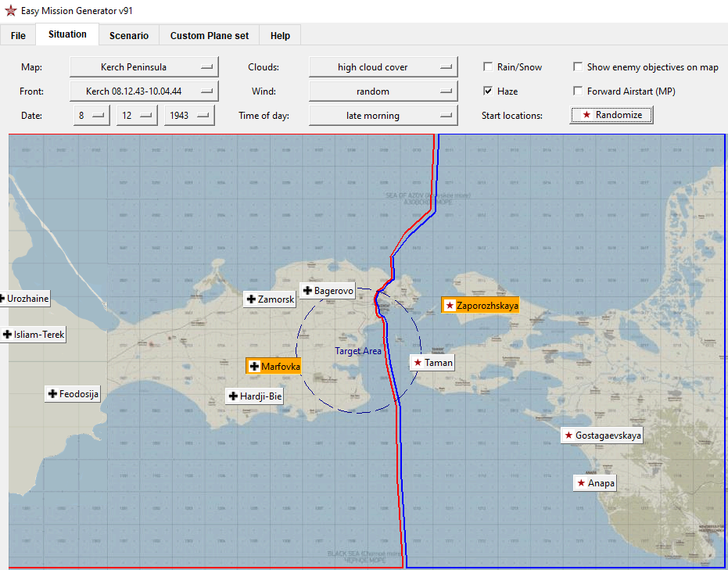Image resolution: width=728 pixels, height=570 pixels.
Task: Click the Randomize start locations button
Action: [x=611, y=115]
